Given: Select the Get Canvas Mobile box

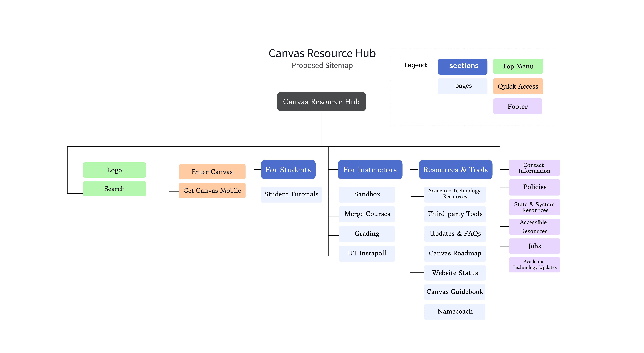Looking at the screenshot, I should [212, 191].
